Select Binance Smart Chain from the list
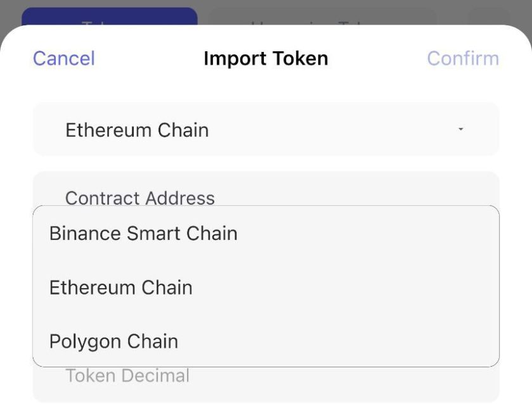 point(143,233)
